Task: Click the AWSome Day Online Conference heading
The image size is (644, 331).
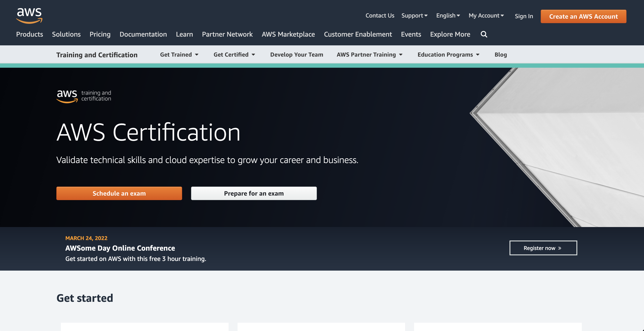Action: [x=120, y=248]
